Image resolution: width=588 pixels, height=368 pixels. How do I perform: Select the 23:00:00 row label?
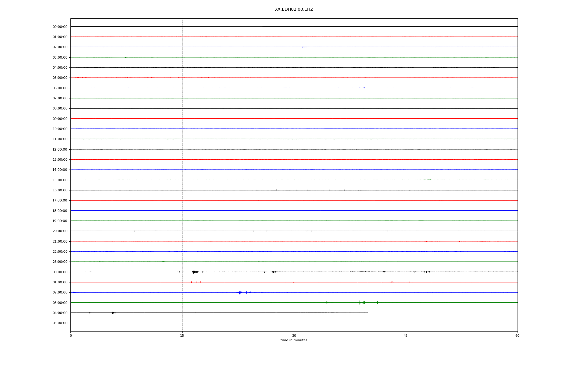click(60, 262)
